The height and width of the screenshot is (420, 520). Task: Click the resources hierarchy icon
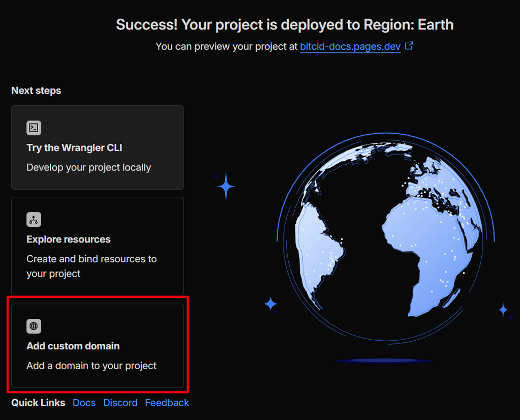coord(34,220)
